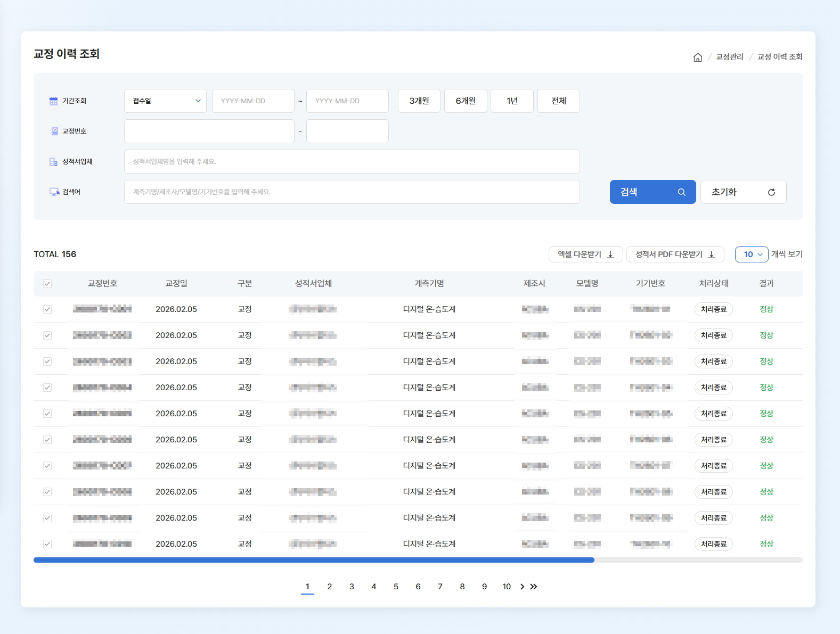The width and height of the screenshot is (840, 634).
Task: Expand the 10 items per page dropdown
Action: (752, 254)
